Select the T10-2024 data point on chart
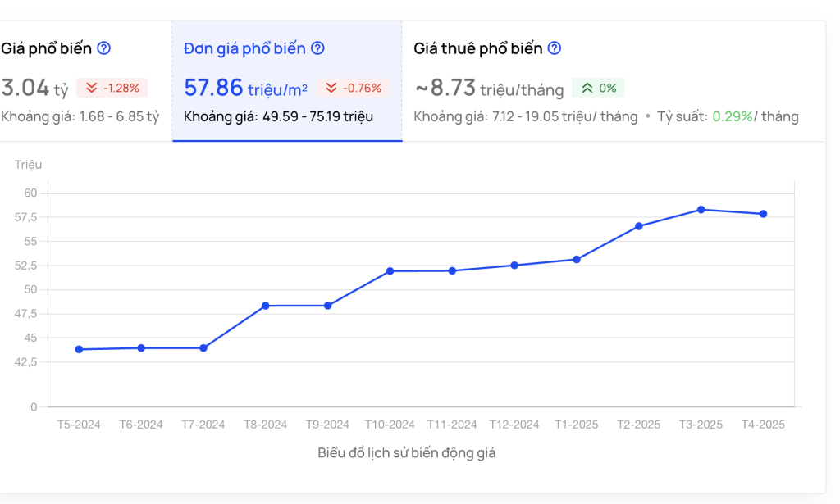This screenshot has height=504, width=840. 390,271
